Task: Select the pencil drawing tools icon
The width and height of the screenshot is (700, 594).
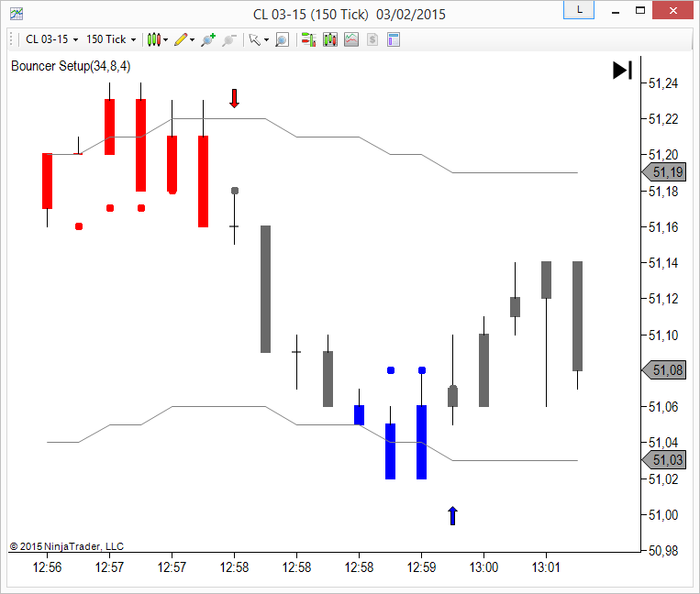Action: click(x=181, y=39)
